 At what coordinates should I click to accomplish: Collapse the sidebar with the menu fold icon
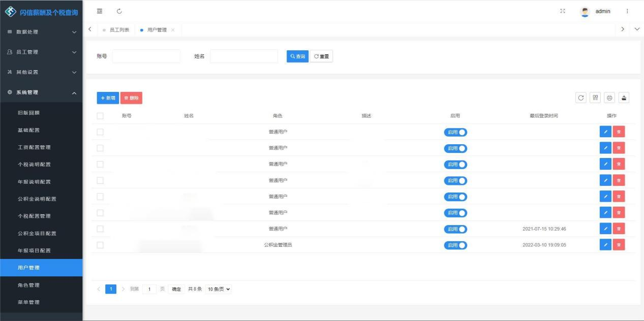[100, 11]
